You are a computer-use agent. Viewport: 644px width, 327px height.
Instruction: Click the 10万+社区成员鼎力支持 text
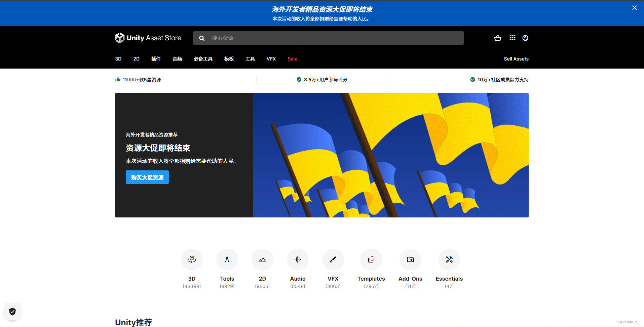point(503,80)
